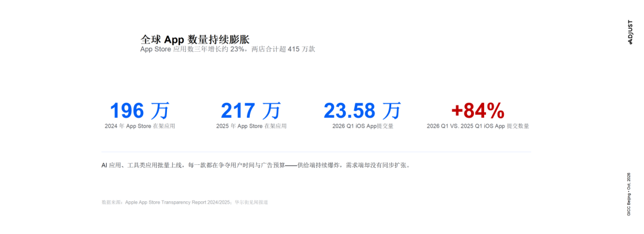Click the subtitle about App Store 应用数三年增长约 23%
This screenshot has width=644, height=234.
coord(228,49)
